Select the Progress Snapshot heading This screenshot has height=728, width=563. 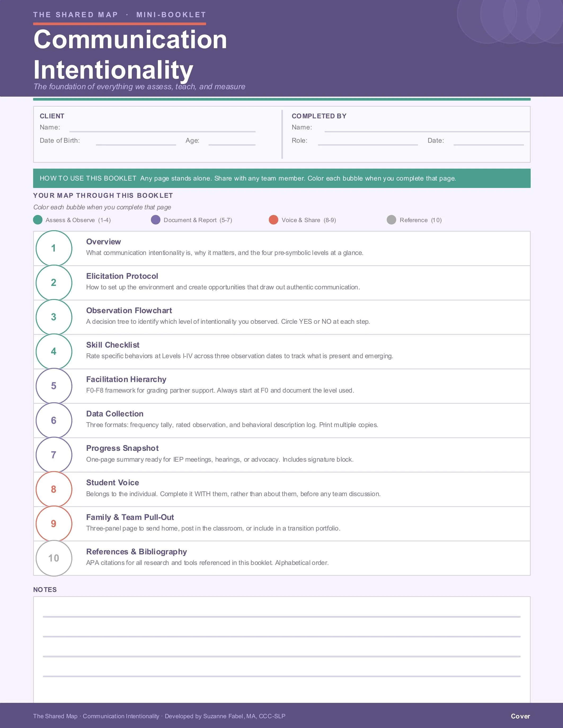pos(122,448)
